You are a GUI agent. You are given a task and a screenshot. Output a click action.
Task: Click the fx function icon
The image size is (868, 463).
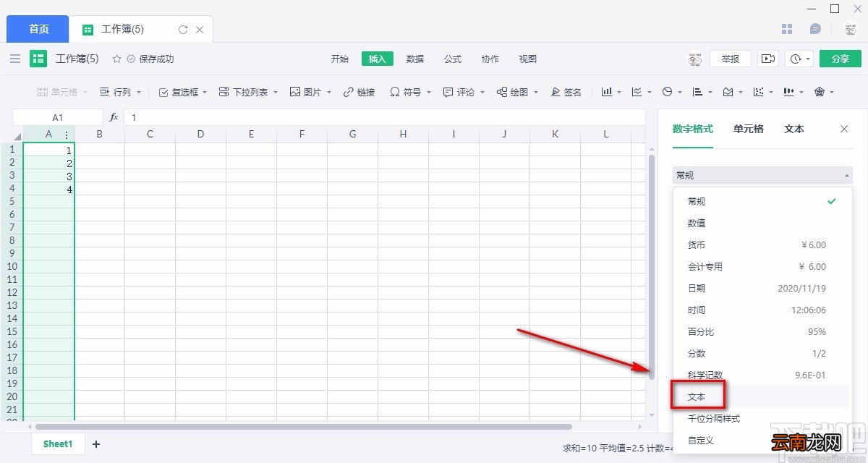[x=114, y=116]
